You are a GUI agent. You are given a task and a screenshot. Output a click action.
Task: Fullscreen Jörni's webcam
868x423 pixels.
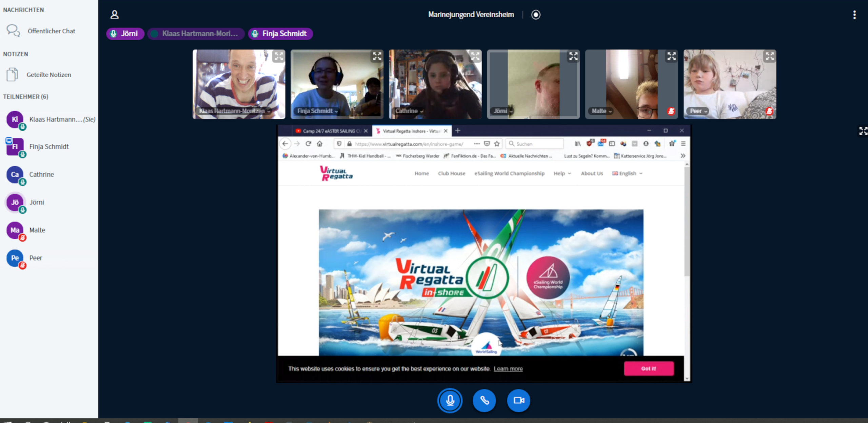pos(573,56)
